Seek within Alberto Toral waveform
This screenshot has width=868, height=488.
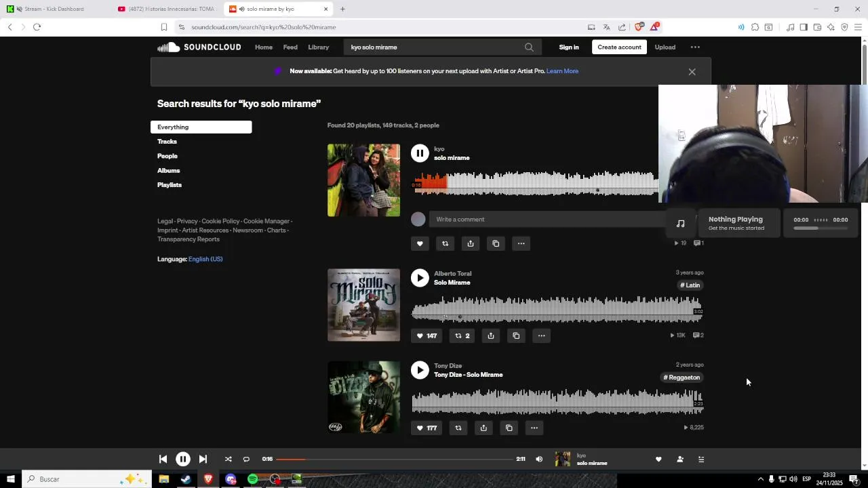pyautogui.click(x=557, y=310)
